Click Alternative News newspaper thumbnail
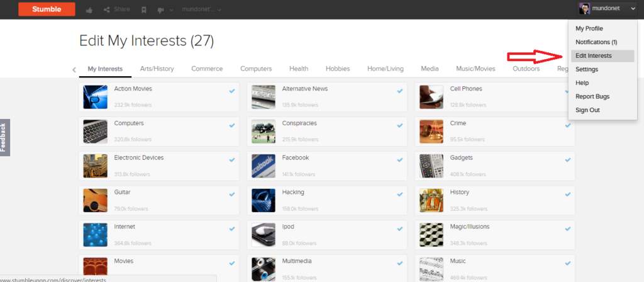The height and width of the screenshot is (282, 644). 264,97
